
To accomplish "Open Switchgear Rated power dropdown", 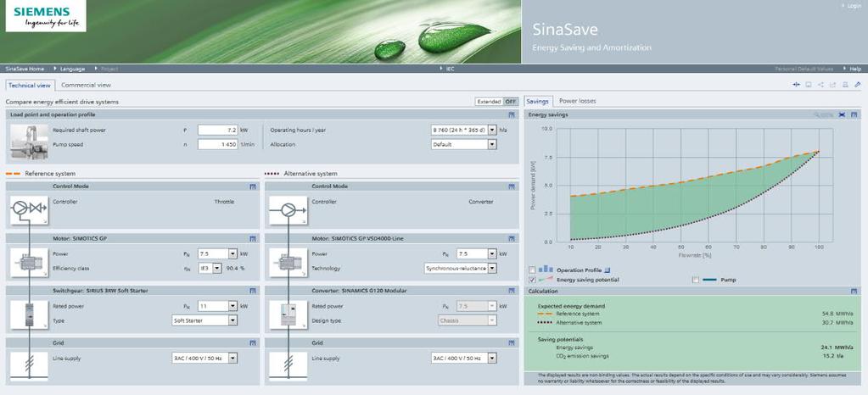I will pyautogui.click(x=217, y=306).
